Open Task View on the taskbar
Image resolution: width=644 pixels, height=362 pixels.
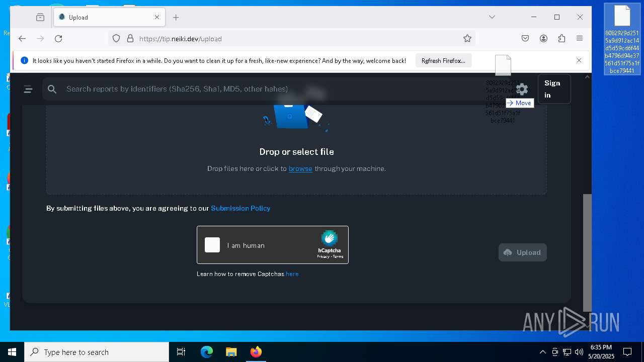181,352
